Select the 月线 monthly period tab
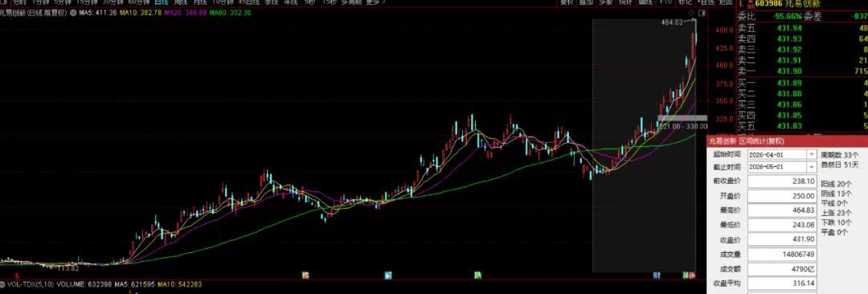 coord(200,2)
